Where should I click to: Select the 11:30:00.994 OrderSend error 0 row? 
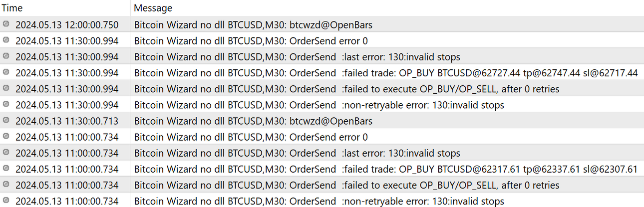click(x=322, y=40)
